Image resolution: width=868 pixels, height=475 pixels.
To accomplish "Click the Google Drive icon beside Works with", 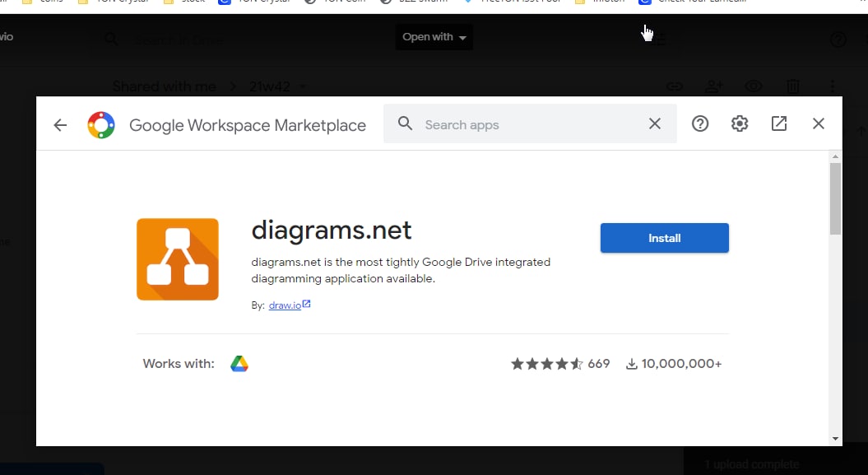I will tap(239, 364).
